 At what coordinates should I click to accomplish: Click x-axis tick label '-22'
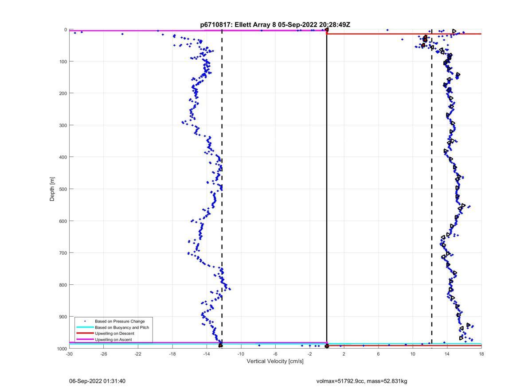click(138, 354)
